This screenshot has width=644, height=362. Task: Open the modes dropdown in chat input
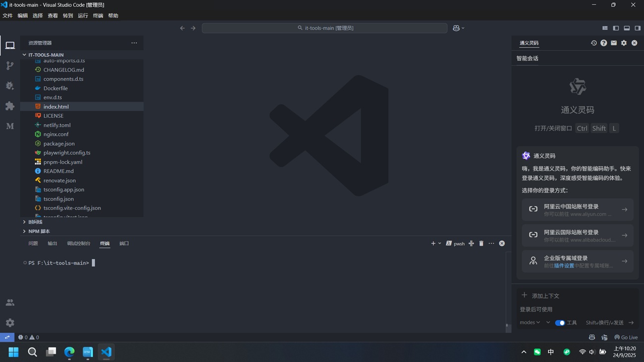pos(530,322)
